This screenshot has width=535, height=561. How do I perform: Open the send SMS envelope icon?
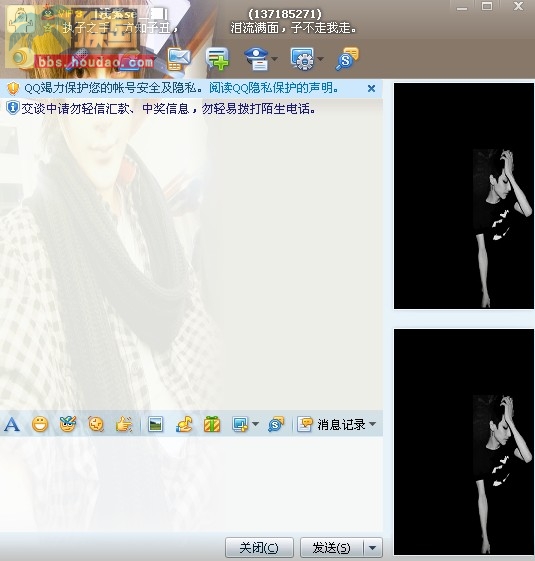178,59
